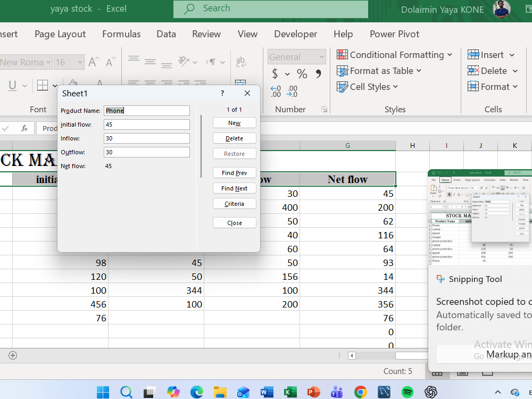Screen dimensions: 532x399
Task: Click Middle Align icon
Action: [150, 62]
